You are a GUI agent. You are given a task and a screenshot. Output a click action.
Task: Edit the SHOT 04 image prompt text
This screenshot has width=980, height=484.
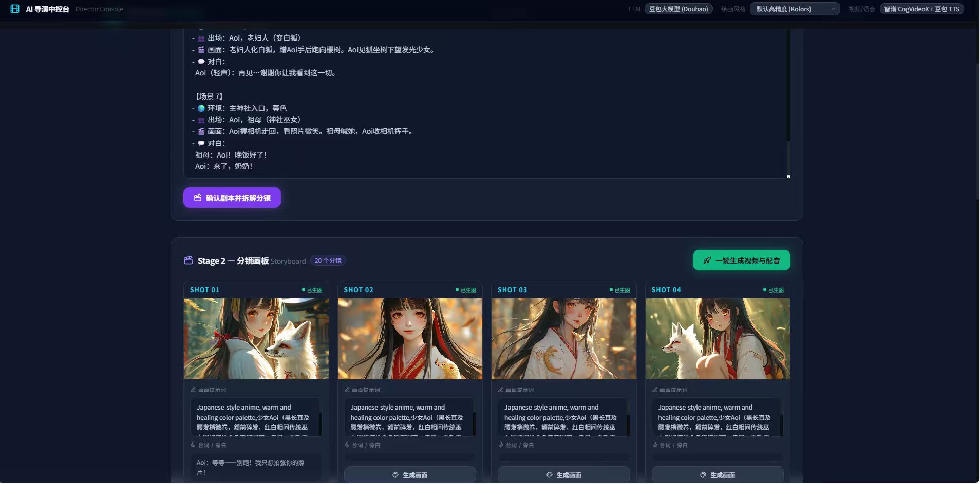(x=718, y=417)
